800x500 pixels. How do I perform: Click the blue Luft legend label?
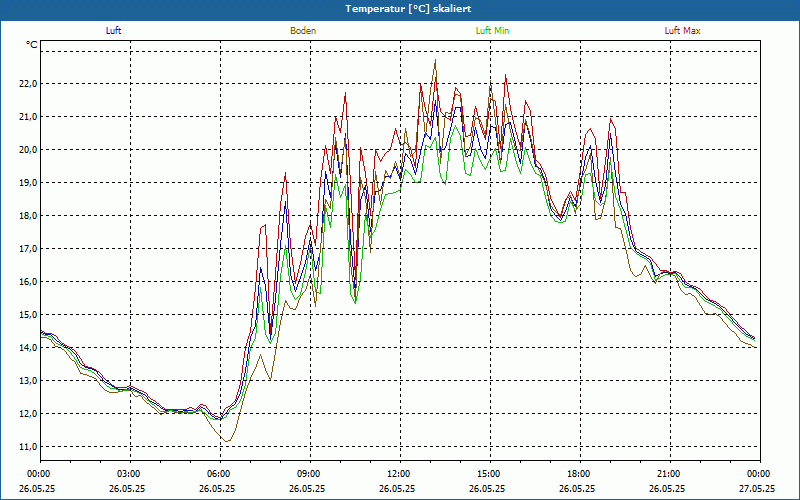pyautogui.click(x=113, y=31)
